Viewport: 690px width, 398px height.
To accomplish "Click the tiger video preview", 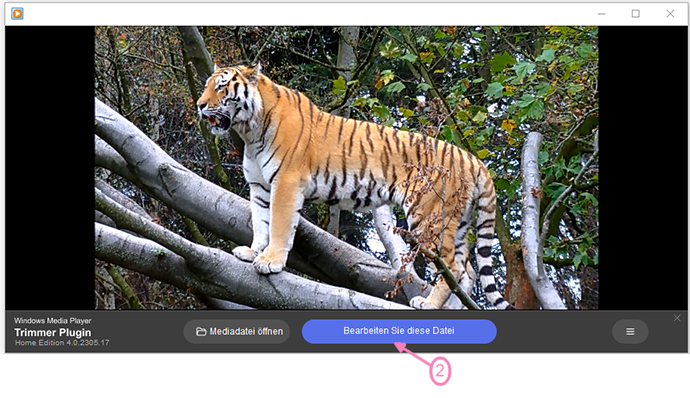I will point(346,168).
